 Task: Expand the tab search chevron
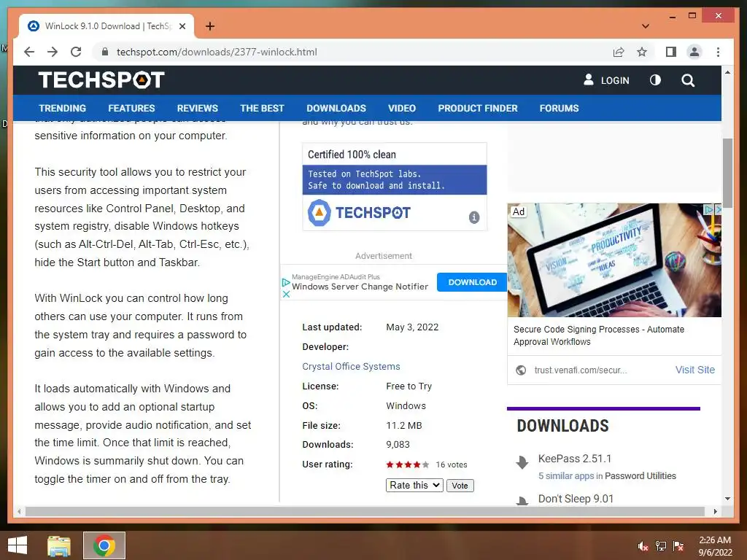pyautogui.click(x=646, y=26)
